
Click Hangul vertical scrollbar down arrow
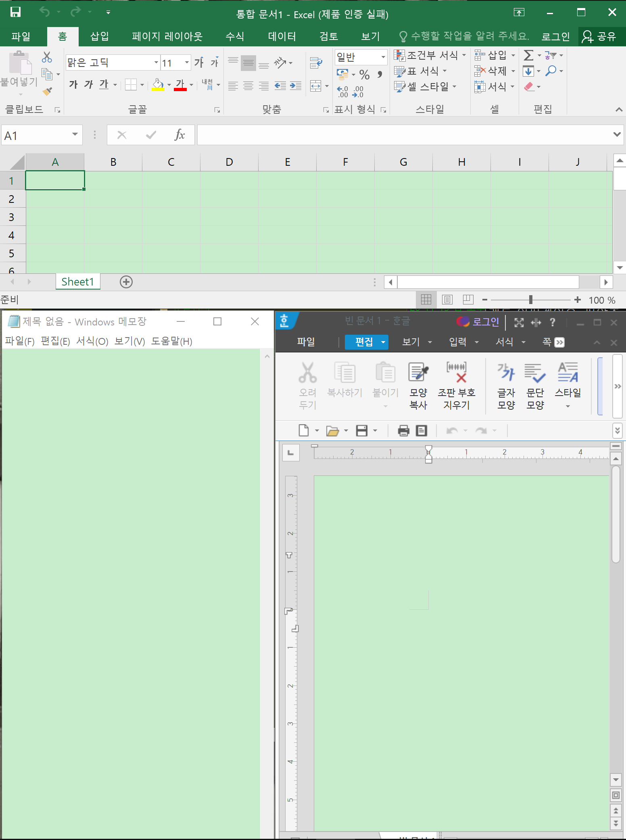tap(616, 780)
